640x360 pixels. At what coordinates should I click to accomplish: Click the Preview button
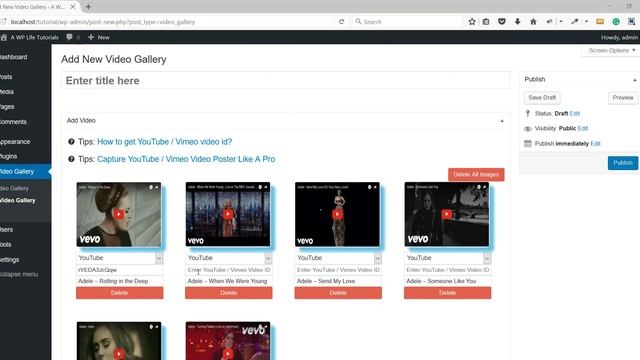coord(623,98)
